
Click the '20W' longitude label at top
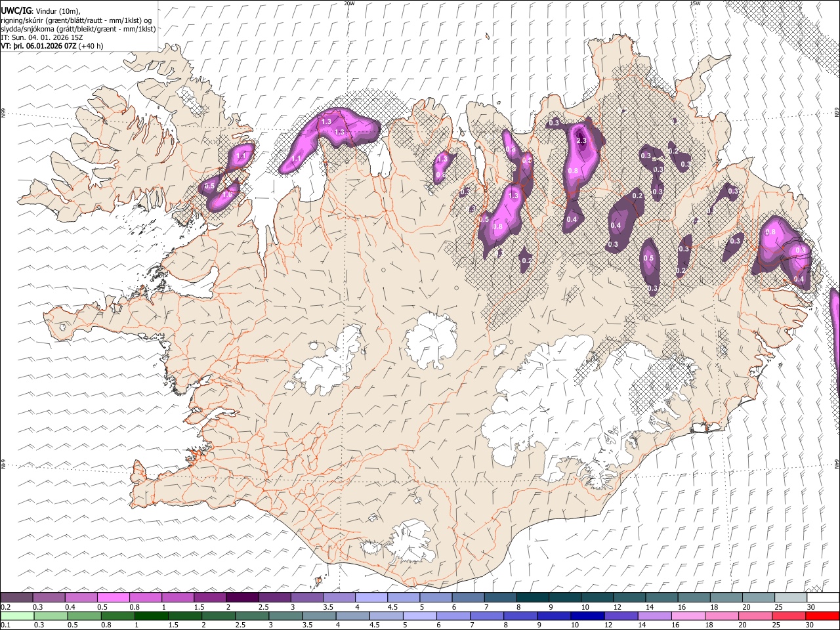coord(349,3)
